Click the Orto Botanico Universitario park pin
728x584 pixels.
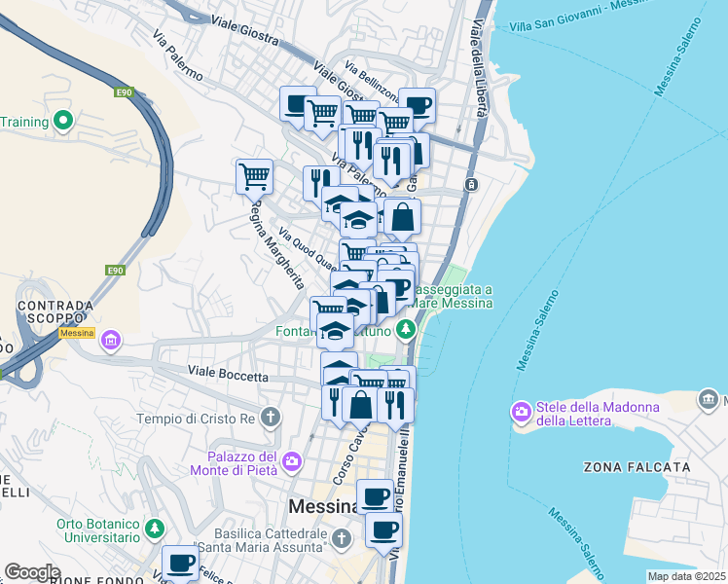[x=155, y=529]
